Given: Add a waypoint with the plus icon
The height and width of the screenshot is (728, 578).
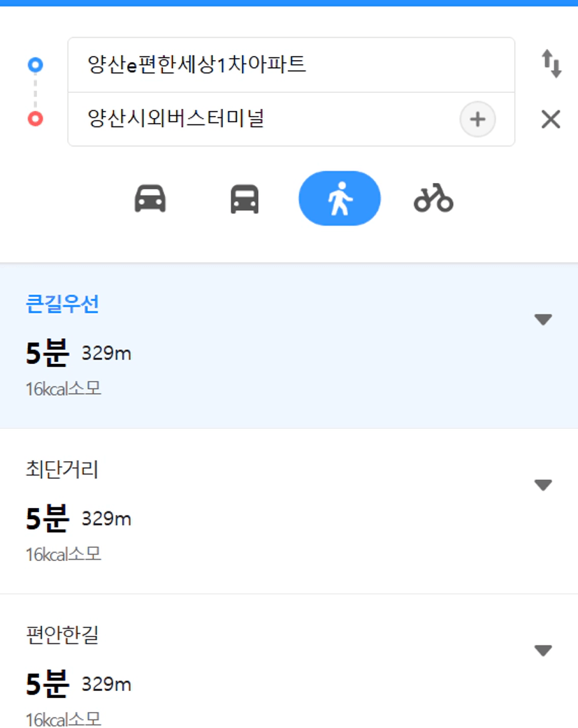Looking at the screenshot, I should click(x=477, y=119).
